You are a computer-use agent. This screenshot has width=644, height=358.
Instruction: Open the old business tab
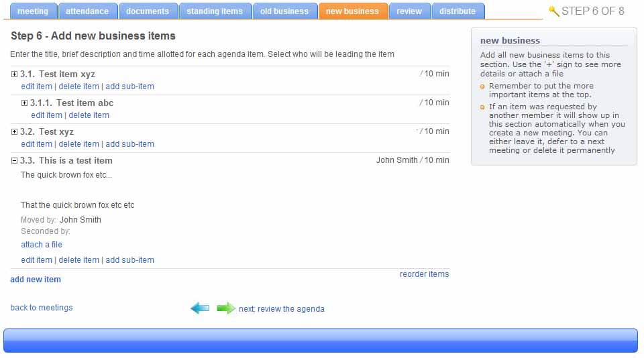point(284,11)
